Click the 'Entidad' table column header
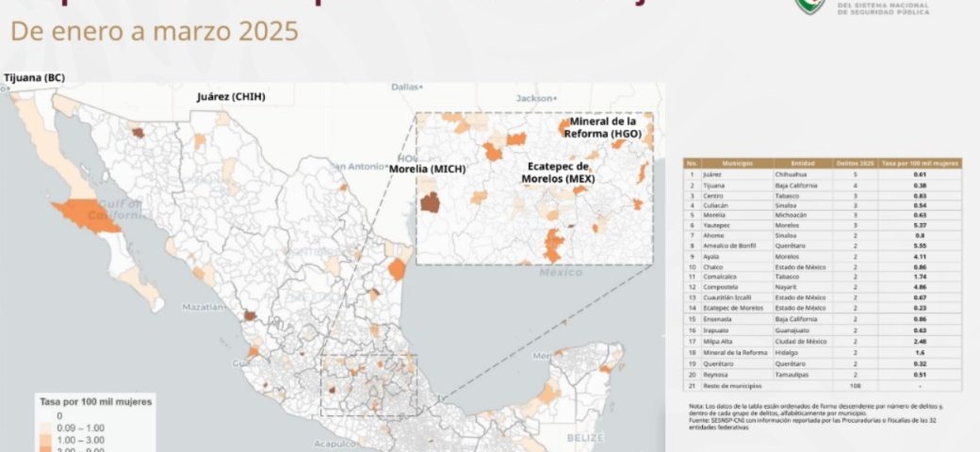The height and width of the screenshot is (452, 980). [802, 163]
